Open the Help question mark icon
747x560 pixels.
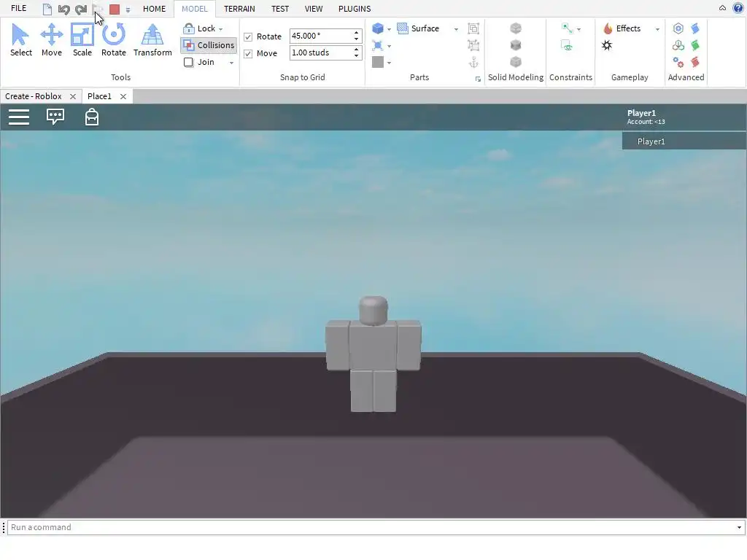[738, 8]
